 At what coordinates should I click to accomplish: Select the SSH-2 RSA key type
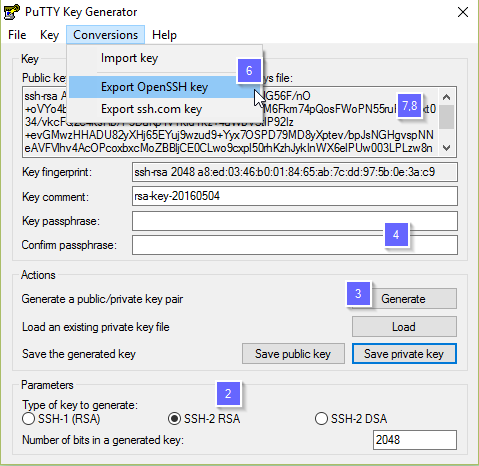(x=204, y=419)
